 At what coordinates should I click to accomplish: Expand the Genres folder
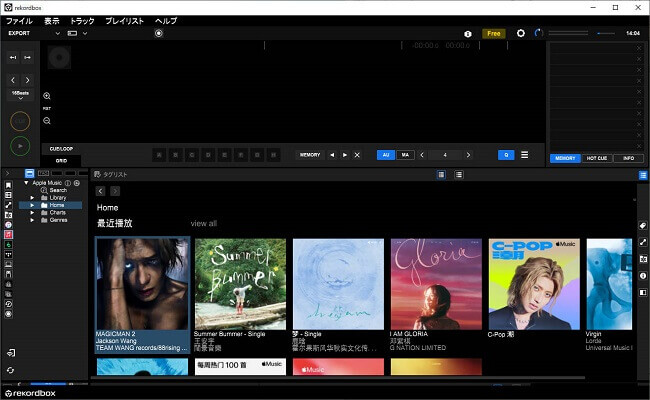[x=32, y=220]
